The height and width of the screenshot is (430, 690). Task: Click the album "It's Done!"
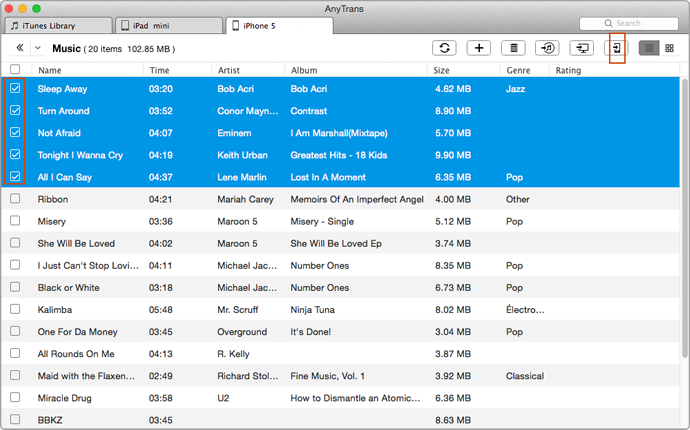pyautogui.click(x=311, y=332)
